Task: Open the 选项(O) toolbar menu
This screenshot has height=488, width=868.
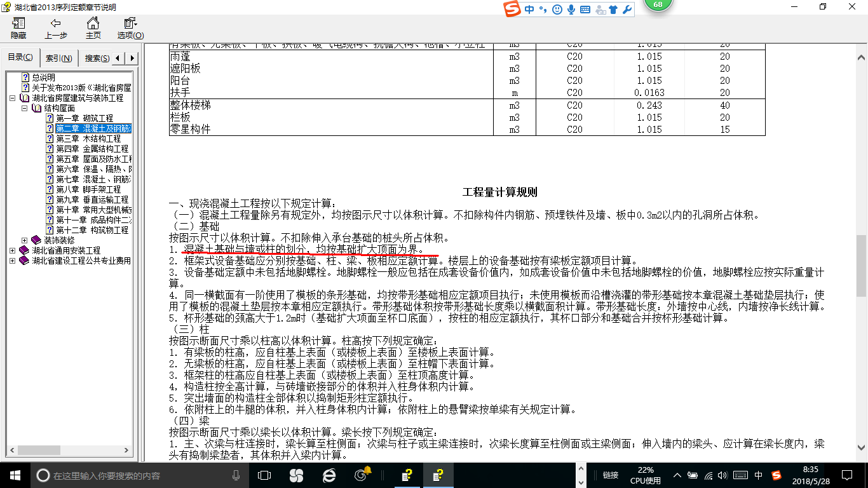Action: tap(130, 29)
